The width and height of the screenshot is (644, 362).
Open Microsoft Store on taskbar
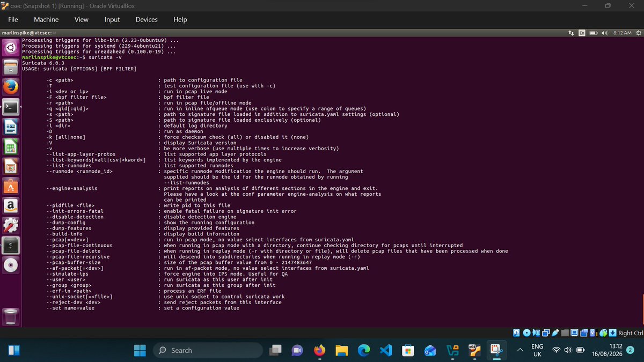pyautogui.click(x=408, y=350)
